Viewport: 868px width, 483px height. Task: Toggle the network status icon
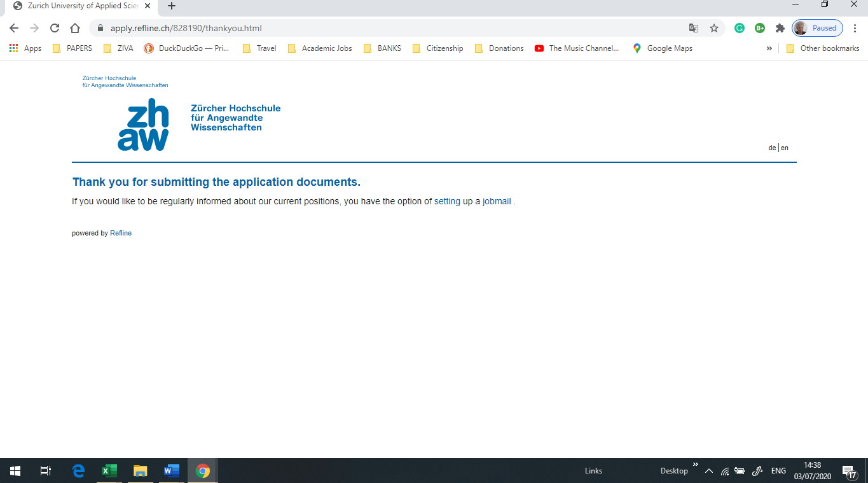tap(725, 471)
